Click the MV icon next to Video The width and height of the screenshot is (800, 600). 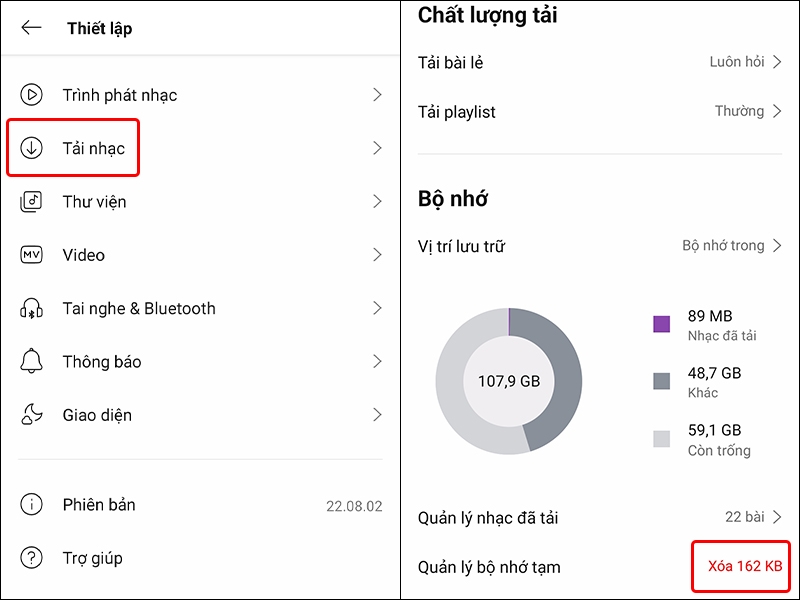click(32, 255)
